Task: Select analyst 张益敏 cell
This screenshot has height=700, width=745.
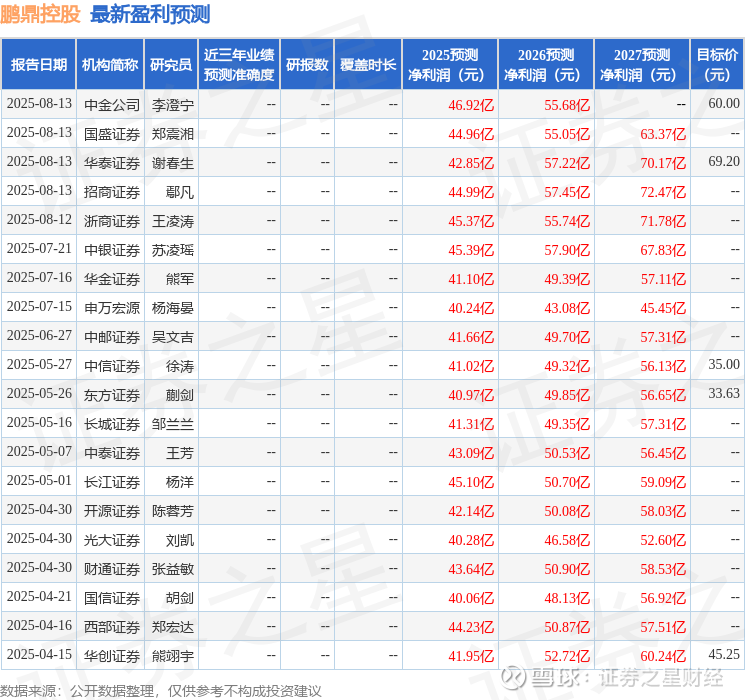Action: click(x=172, y=569)
